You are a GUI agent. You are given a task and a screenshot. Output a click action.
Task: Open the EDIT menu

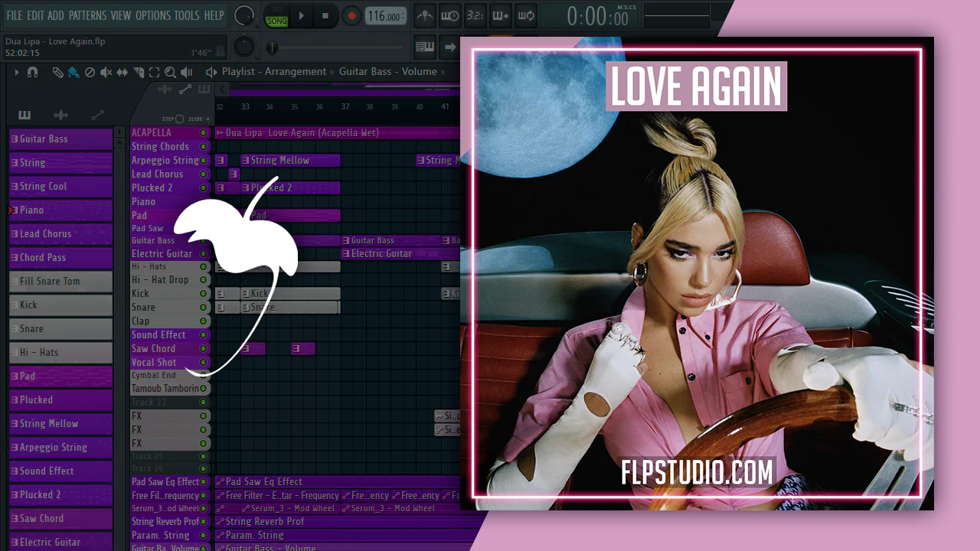pyautogui.click(x=35, y=15)
